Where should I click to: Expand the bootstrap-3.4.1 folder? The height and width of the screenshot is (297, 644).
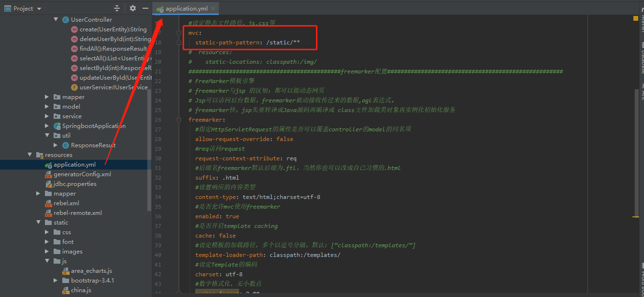pos(55,280)
